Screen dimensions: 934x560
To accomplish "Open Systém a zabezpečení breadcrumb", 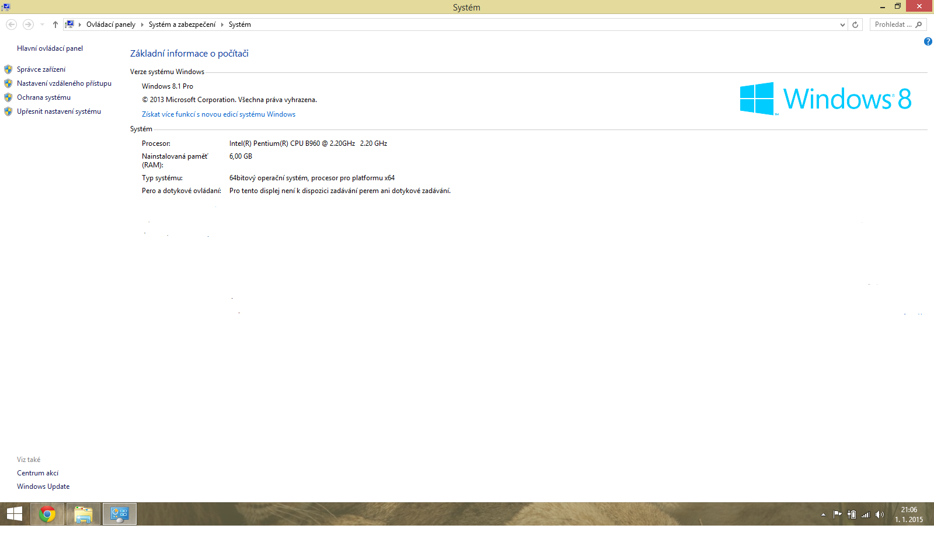I will tap(182, 24).
